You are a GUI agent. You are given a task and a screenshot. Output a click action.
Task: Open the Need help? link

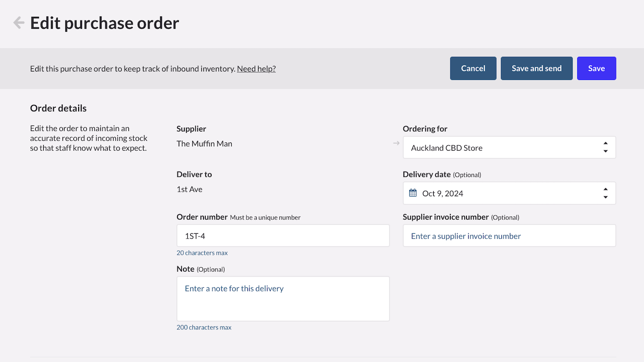coord(256,69)
